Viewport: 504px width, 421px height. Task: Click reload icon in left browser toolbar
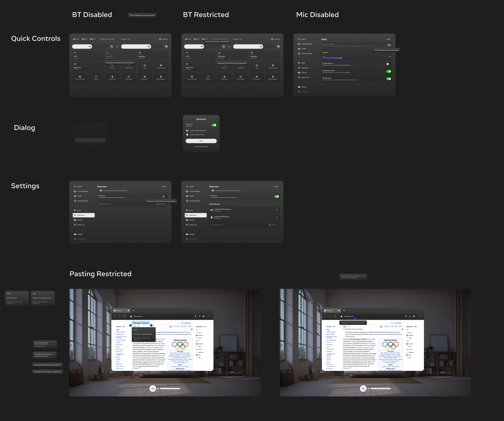125,316
